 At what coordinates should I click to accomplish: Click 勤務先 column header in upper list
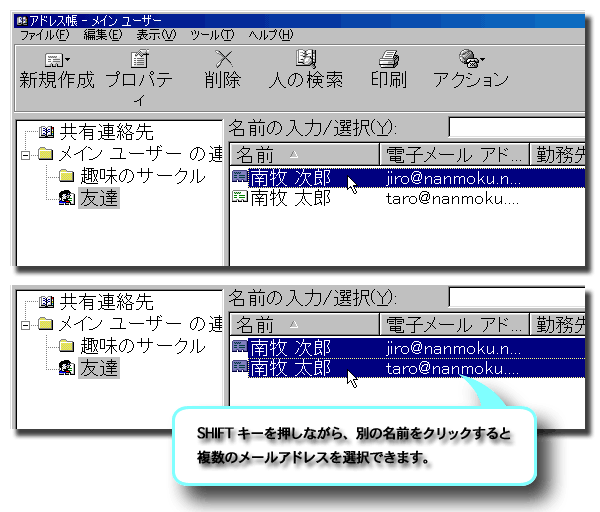coord(558,155)
